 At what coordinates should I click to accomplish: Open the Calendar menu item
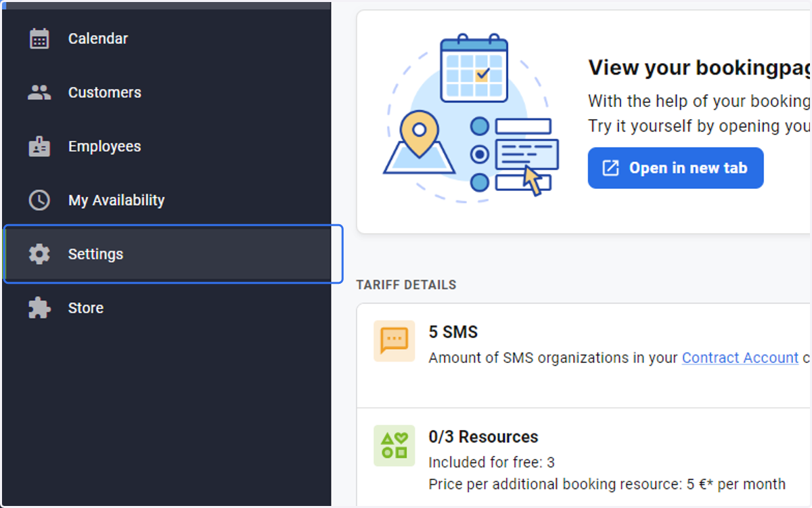pos(166,39)
